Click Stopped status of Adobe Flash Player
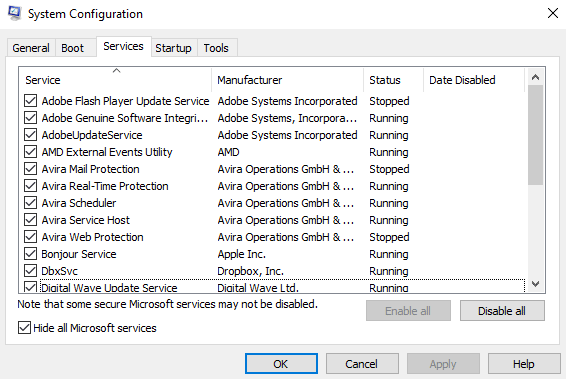The image size is (566, 379). [x=389, y=101]
